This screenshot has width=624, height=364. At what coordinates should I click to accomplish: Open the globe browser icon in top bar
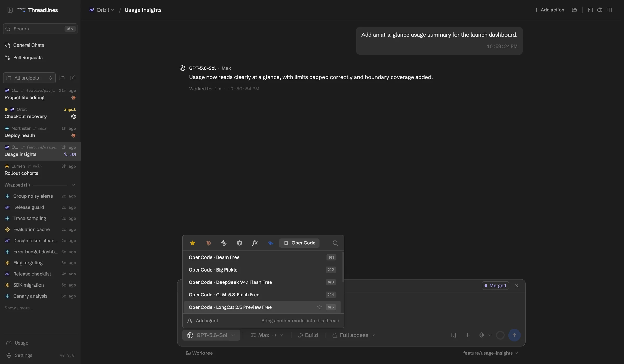600,10
